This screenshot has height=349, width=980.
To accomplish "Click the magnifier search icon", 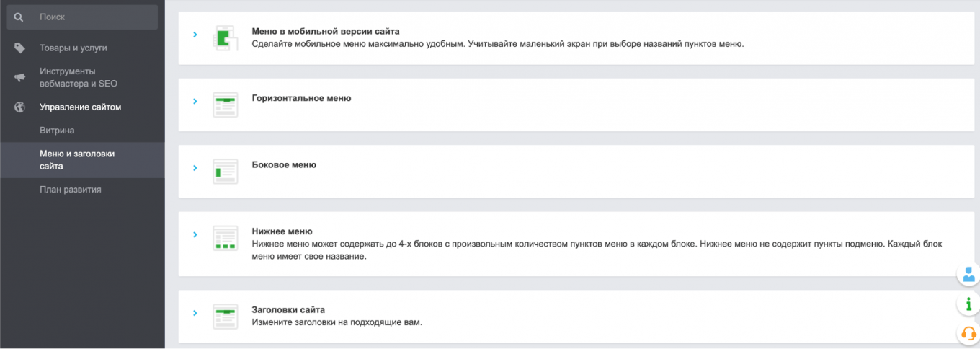I will coord(19,17).
